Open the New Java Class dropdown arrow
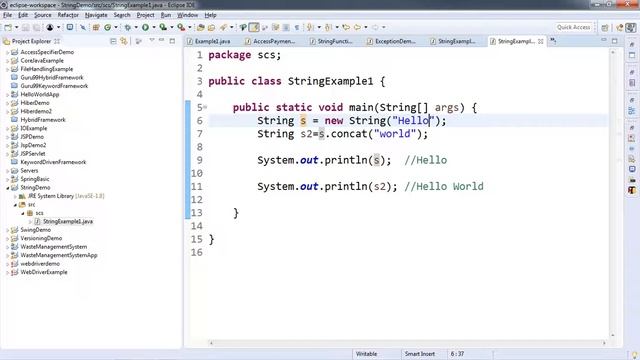The image size is (640, 360). click(x=116, y=27)
